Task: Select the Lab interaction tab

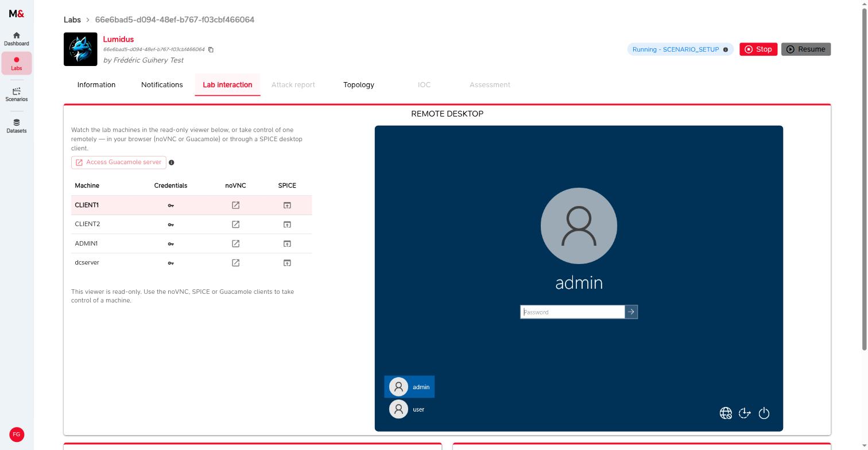Action: tap(227, 85)
